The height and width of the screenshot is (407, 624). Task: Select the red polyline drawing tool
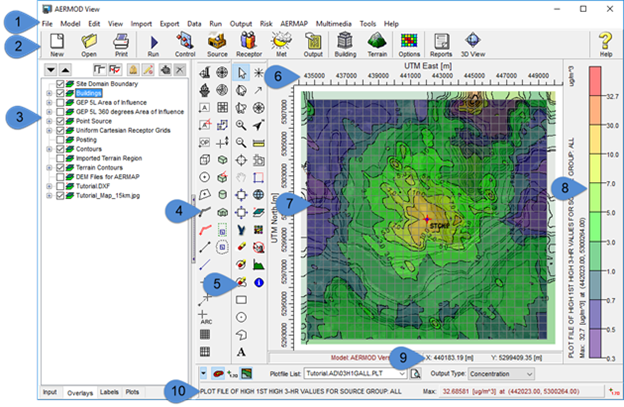click(205, 230)
